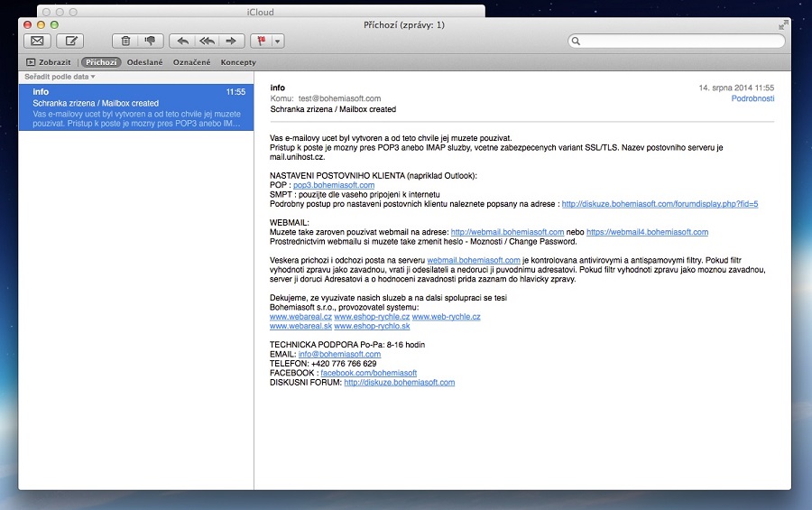Click Podrobnosti to show details
812x510 pixels.
pyautogui.click(x=752, y=98)
